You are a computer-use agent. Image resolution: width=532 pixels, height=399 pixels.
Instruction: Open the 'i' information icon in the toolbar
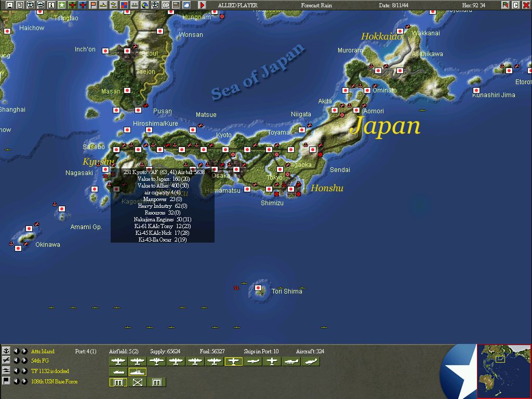tap(51, 5)
